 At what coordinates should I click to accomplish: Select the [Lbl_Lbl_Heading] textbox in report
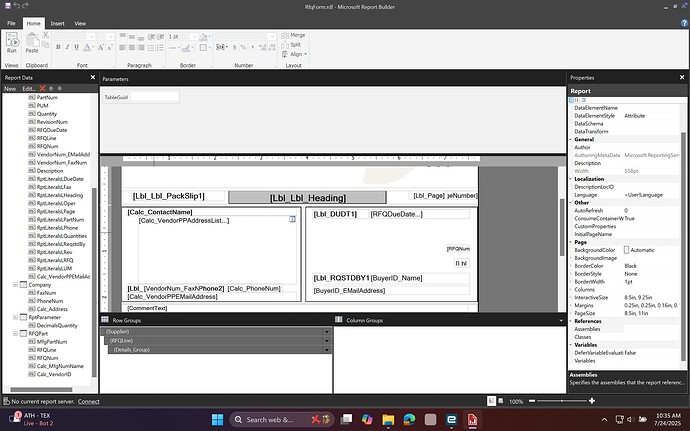point(308,198)
